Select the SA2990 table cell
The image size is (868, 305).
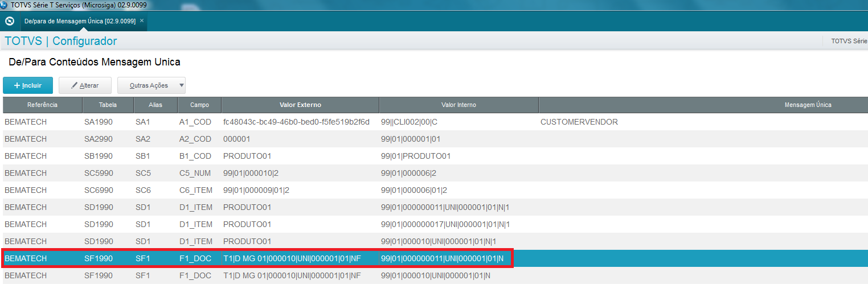click(x=108, y=139)
